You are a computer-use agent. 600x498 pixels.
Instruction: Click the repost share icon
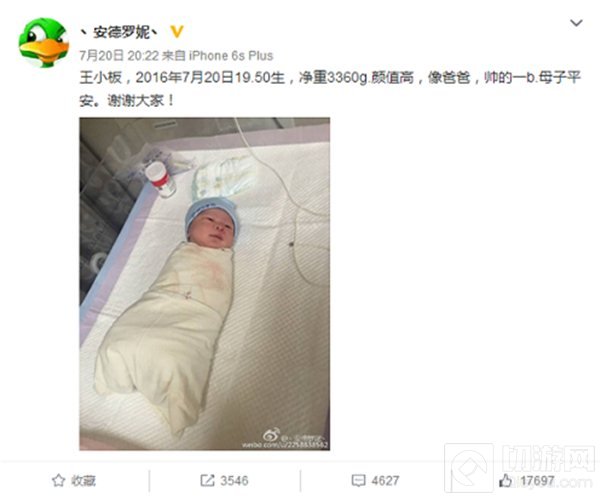tap(207, 480)
